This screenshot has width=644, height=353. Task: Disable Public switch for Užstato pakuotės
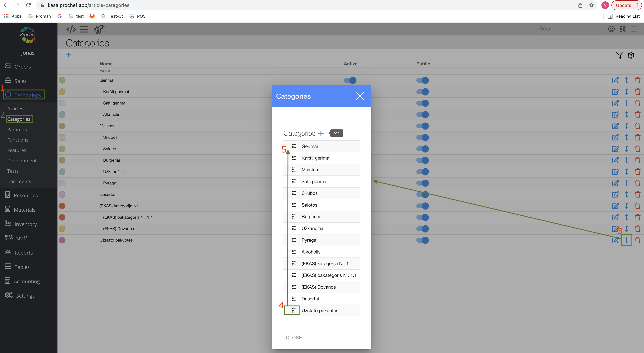(x=422, y=240)
